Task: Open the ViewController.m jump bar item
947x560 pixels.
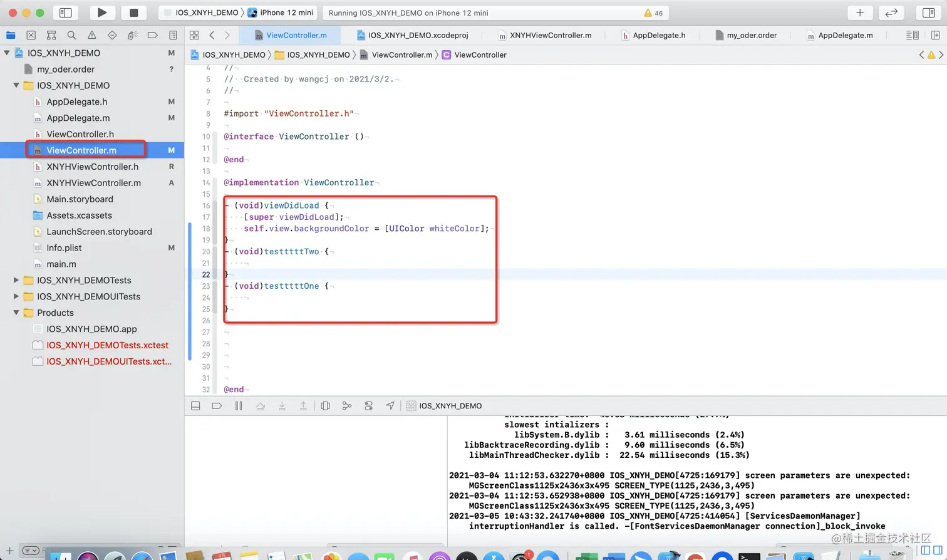Action: click(x=396, y=55)
